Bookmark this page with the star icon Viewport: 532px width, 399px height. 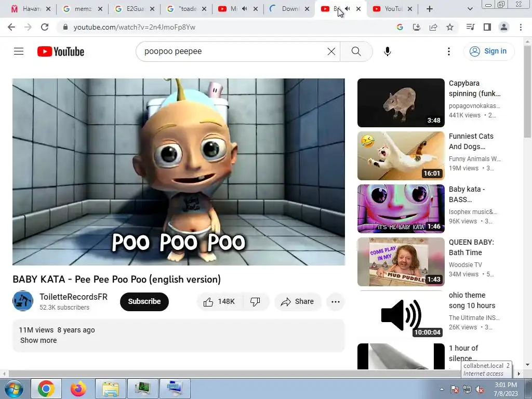pos(450,27)
